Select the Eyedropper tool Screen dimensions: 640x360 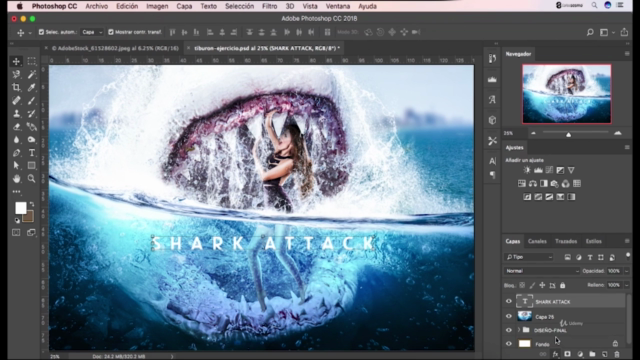31,87
